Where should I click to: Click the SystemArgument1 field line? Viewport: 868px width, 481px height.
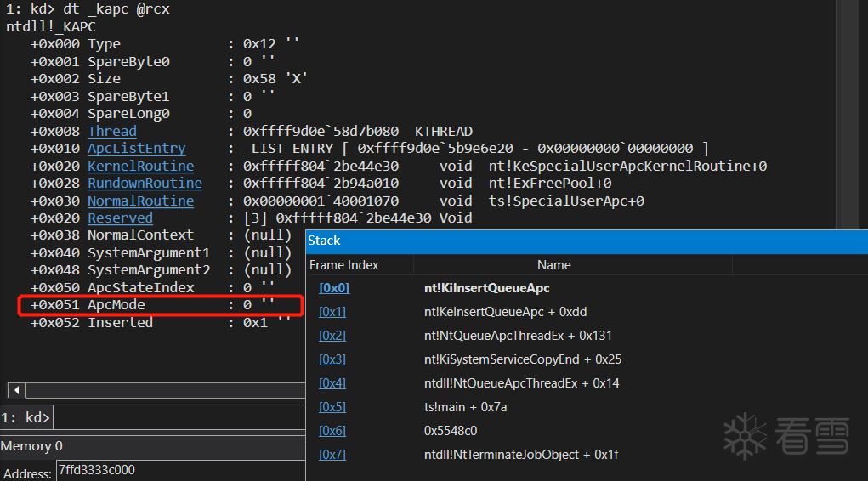[x=161, y=253]
